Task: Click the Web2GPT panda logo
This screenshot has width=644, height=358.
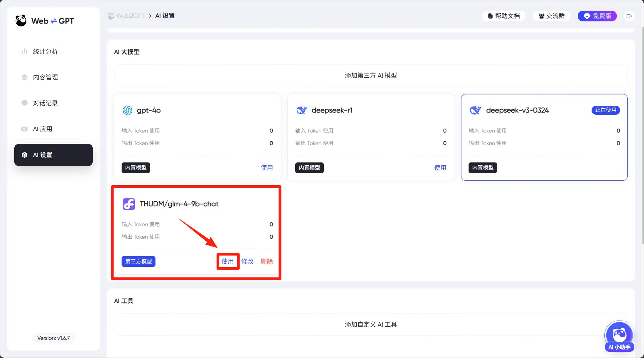Action: pyautogui.click(x=21, y=21)
